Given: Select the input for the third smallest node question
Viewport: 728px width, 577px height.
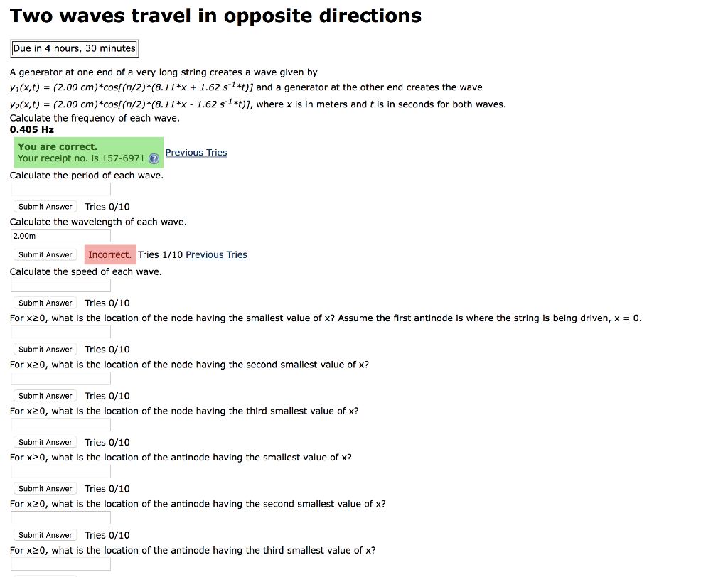Looking at the screenshot, I should tap(60, 424).
